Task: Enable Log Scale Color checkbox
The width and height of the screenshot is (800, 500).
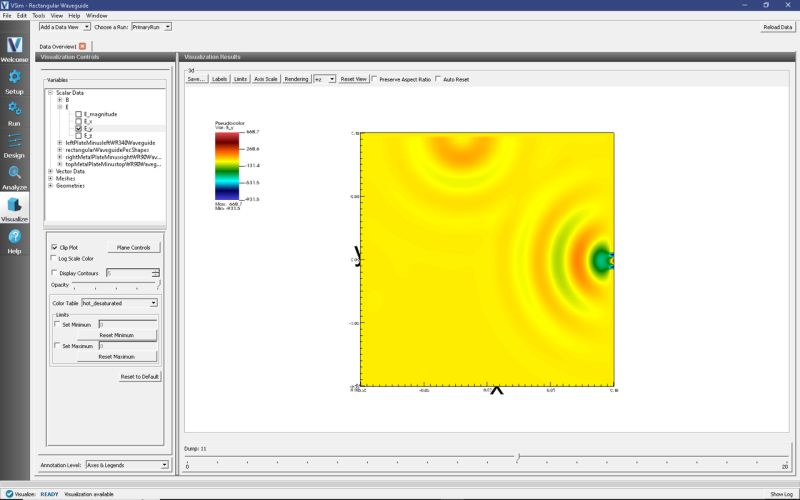Action: point(54,258)
